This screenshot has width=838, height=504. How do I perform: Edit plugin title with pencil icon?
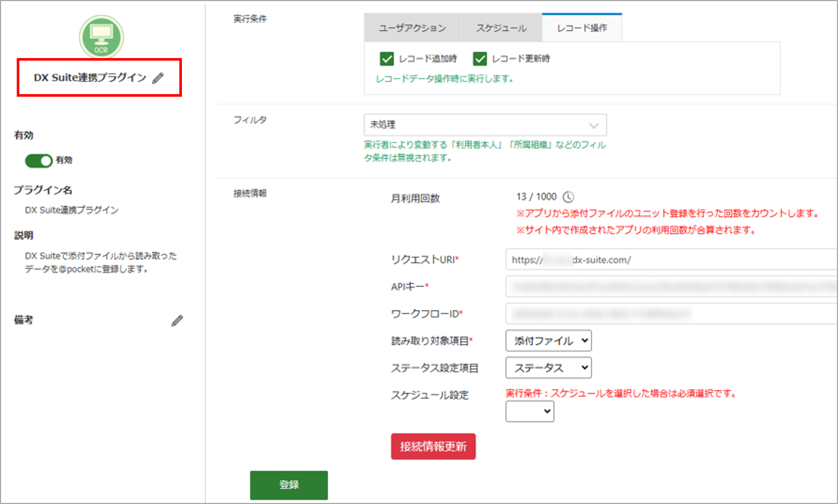pyautogui.click(x=158, y=78)
